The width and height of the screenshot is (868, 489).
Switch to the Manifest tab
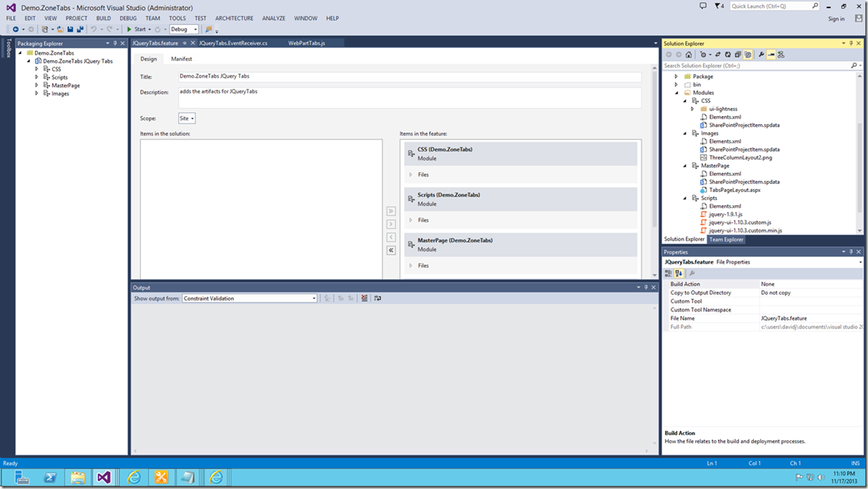coord(181,59)
